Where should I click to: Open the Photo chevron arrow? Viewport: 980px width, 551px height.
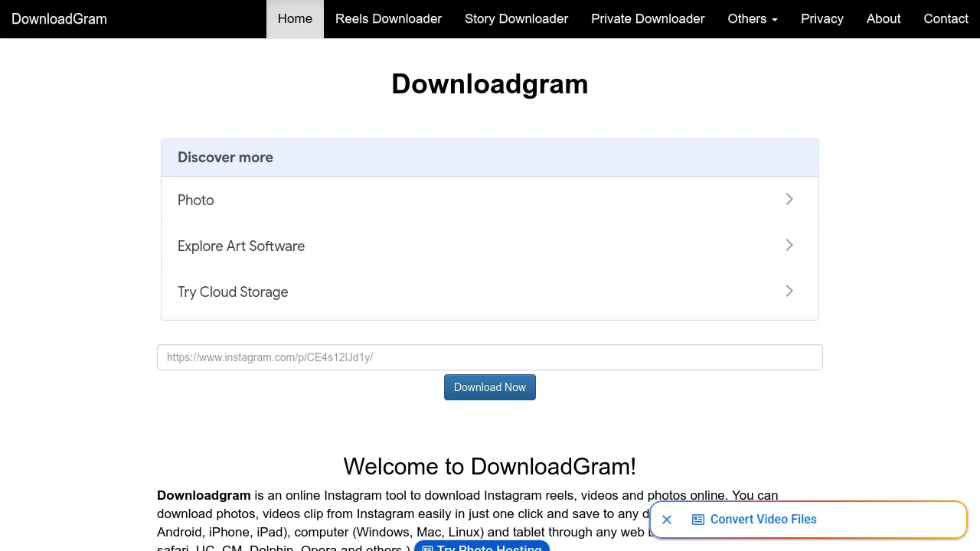[x=789, y=200]
